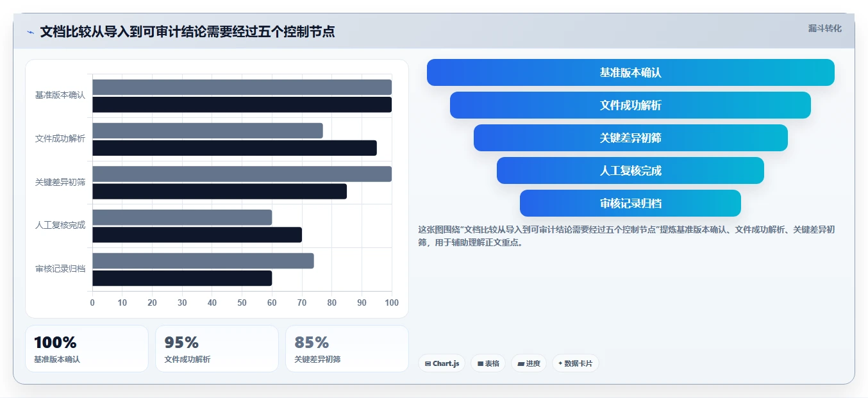Click the 文件成功解析 chart axis label
Image resolution: width=868 pixels, height=398 pixels.
pos(60,138)
